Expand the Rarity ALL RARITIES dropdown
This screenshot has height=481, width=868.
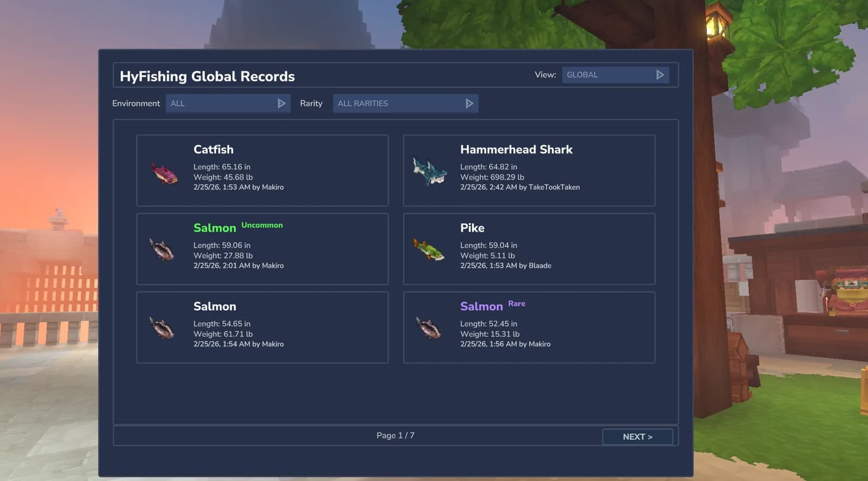pyautogui.click(x=405, y=104)
